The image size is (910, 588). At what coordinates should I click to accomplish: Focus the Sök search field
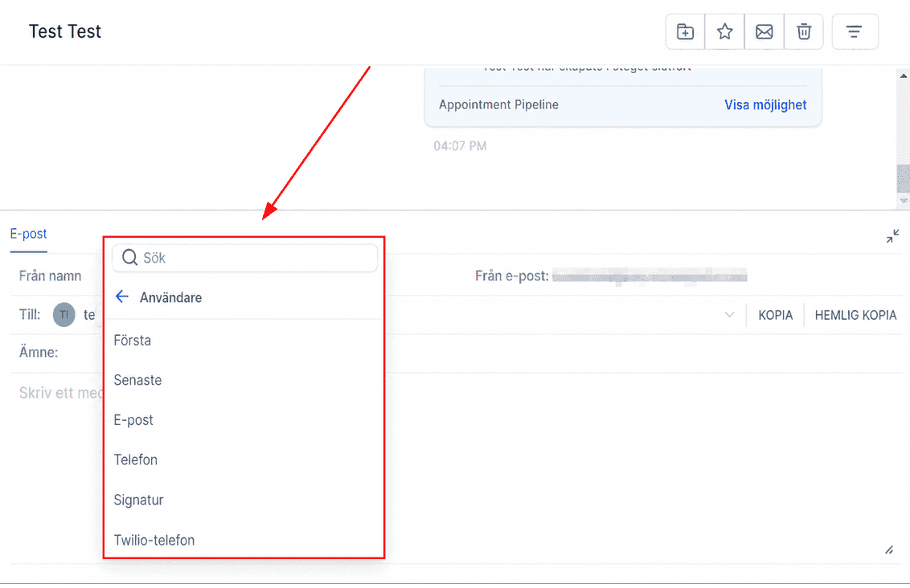[245, 258]
